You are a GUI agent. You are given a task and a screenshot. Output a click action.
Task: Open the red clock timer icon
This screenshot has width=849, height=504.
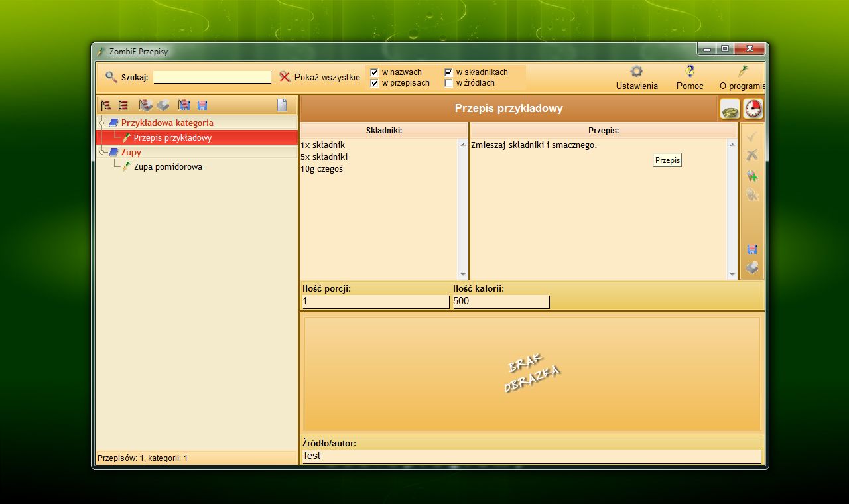point(753,109)
